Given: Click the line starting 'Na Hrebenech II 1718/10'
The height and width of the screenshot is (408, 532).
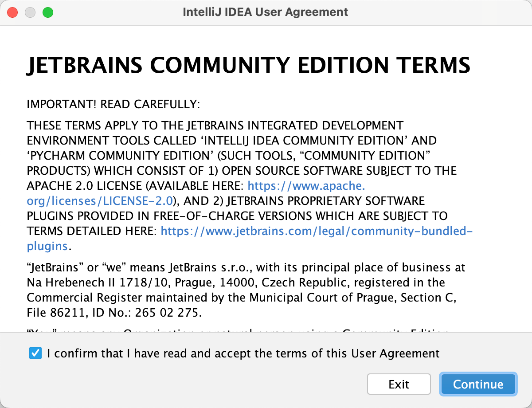Looking at the screenshot, I should pos(236,282).
